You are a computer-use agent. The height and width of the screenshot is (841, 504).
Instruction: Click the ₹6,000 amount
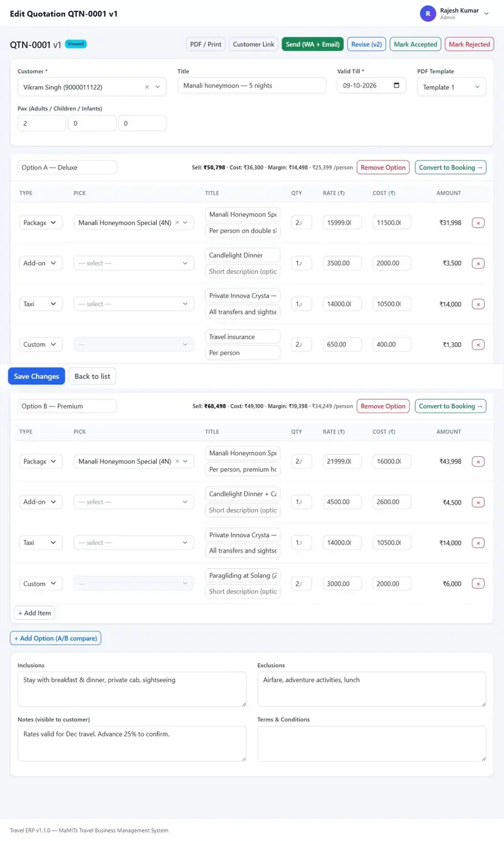coord(452,584)
